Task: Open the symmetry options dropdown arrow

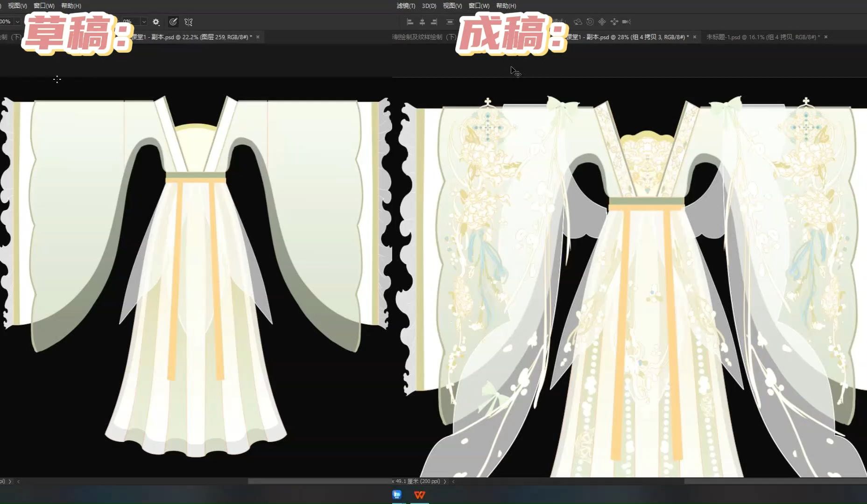Action: tap(192, 26)
